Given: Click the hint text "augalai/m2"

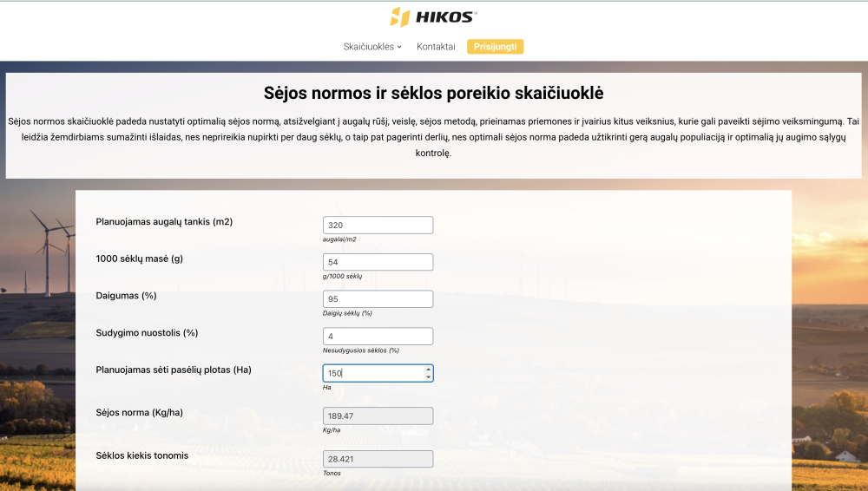Looking at the screenshot, I should coord(339,239).
